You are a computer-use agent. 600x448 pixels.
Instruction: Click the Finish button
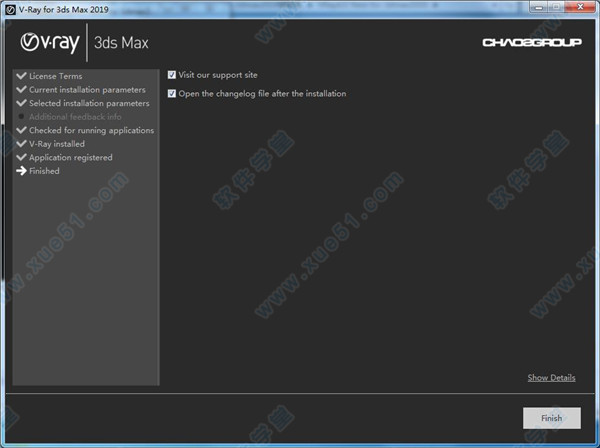551,418
